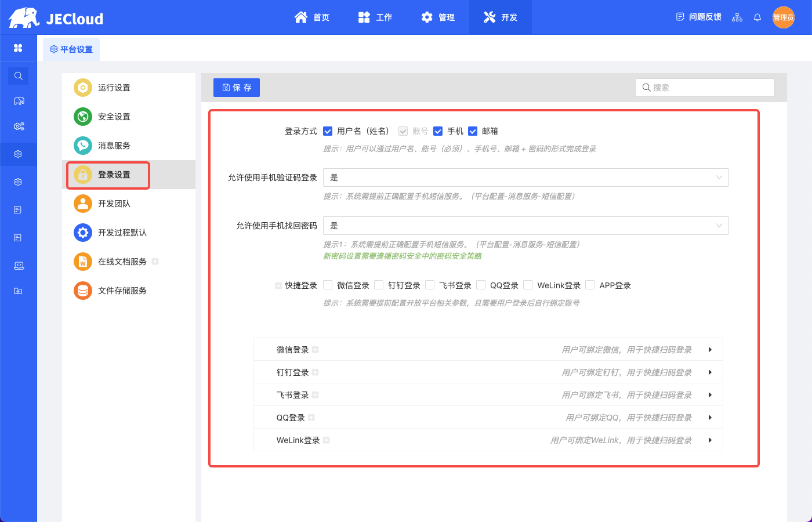Open the 允许使用手机验证码登录 dropdown

point(525,177)
